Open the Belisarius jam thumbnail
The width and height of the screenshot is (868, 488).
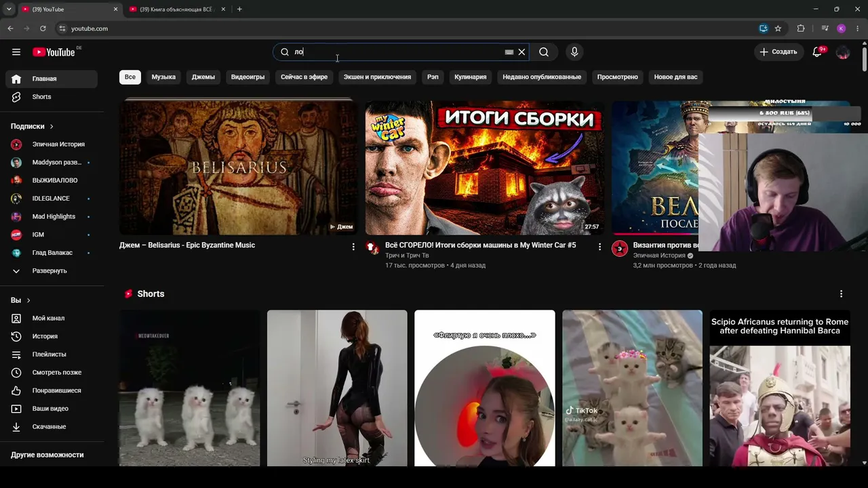238,167
